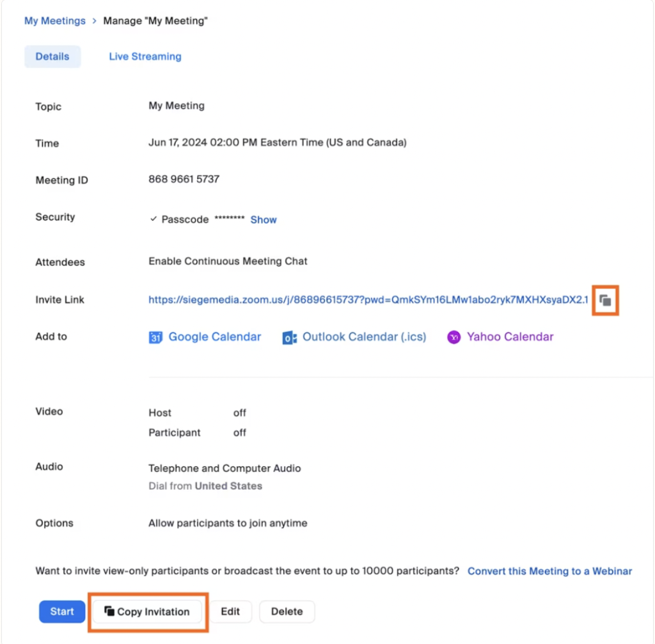Click the checkmark next to Passcode
The width and height of the screenshot is (655, 644).
click(154, 219)
